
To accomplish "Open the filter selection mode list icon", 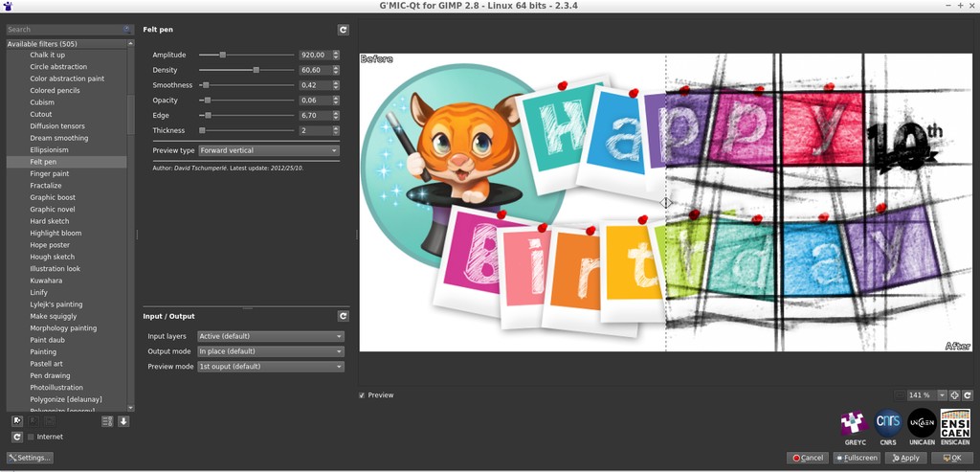I will pyautogui.click(x=107, y=421).
